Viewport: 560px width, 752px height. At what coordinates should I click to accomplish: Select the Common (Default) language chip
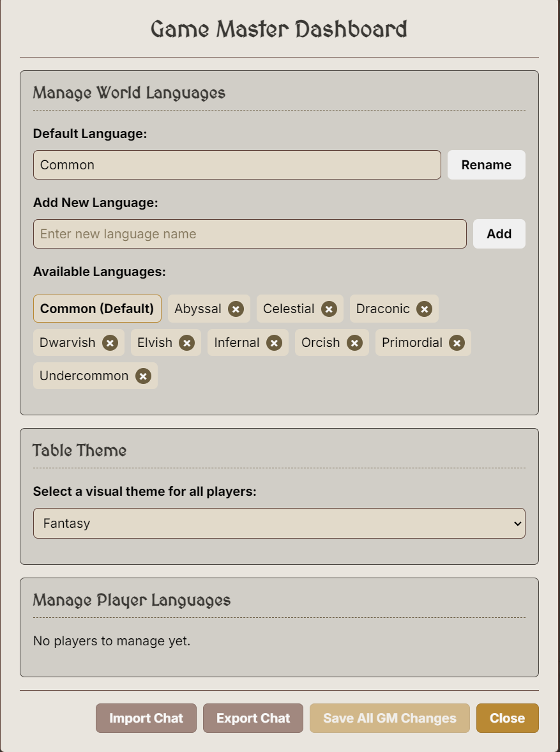click(x=97, y=309)
